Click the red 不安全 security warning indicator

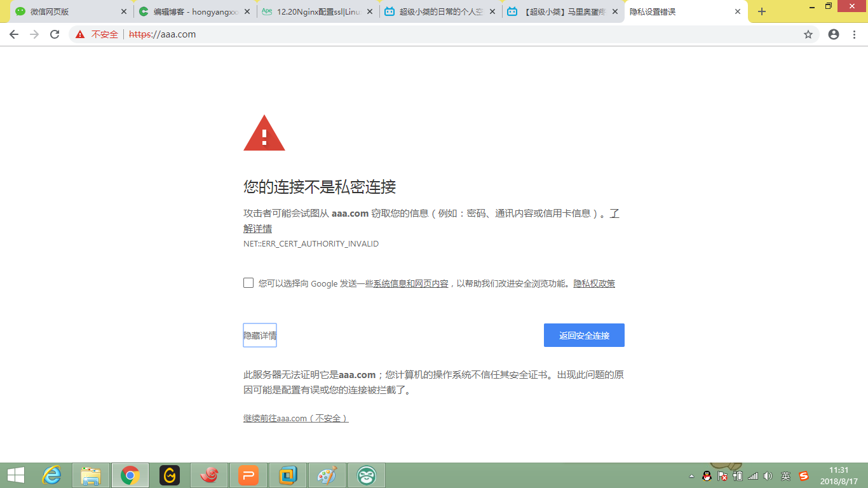(x=97, y=34)
